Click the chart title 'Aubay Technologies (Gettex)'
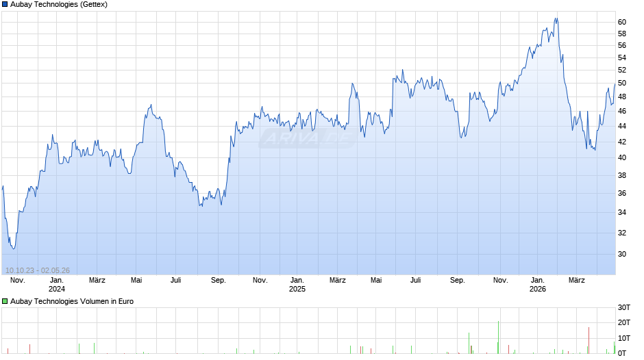 [x=59, y=5]
